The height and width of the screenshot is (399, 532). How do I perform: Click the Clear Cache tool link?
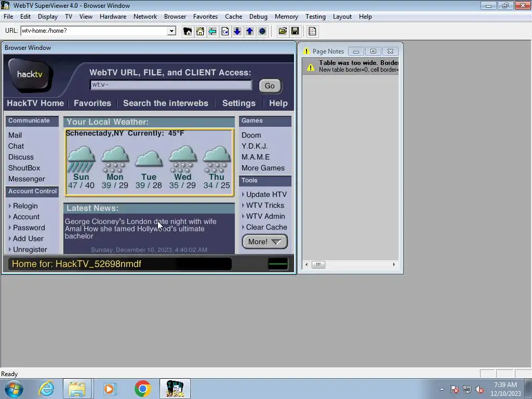point(267,227)
